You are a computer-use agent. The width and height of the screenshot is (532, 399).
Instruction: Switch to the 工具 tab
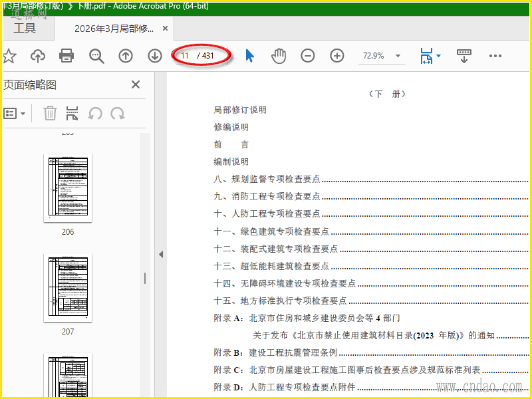(25, 28)
